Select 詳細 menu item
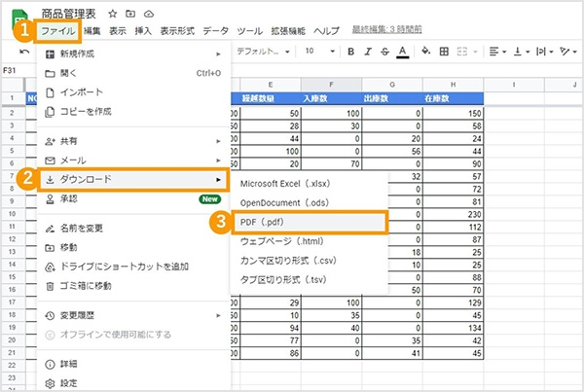This screenshot has height=392, width=584. 133,364
